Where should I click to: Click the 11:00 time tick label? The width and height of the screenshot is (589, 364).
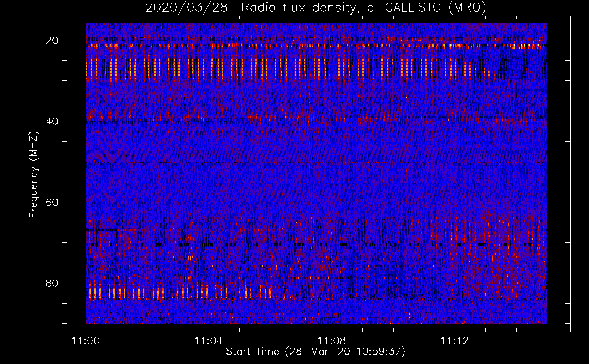[86, 341]
